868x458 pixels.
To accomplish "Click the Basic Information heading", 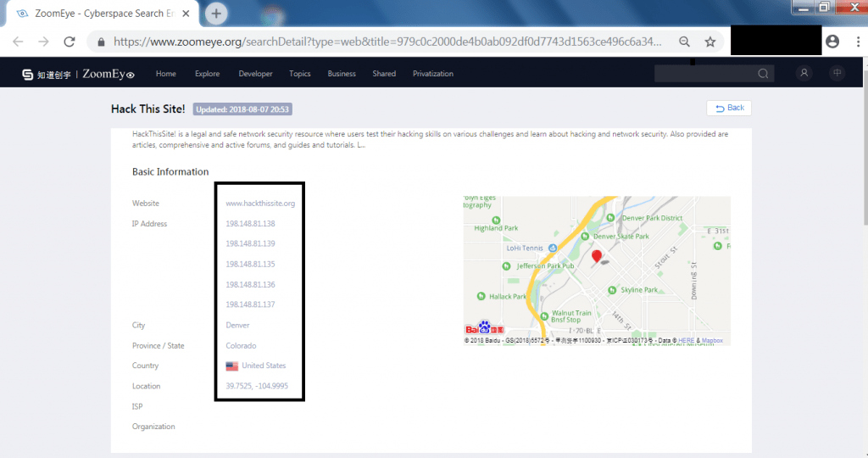I will pos(170,171).
